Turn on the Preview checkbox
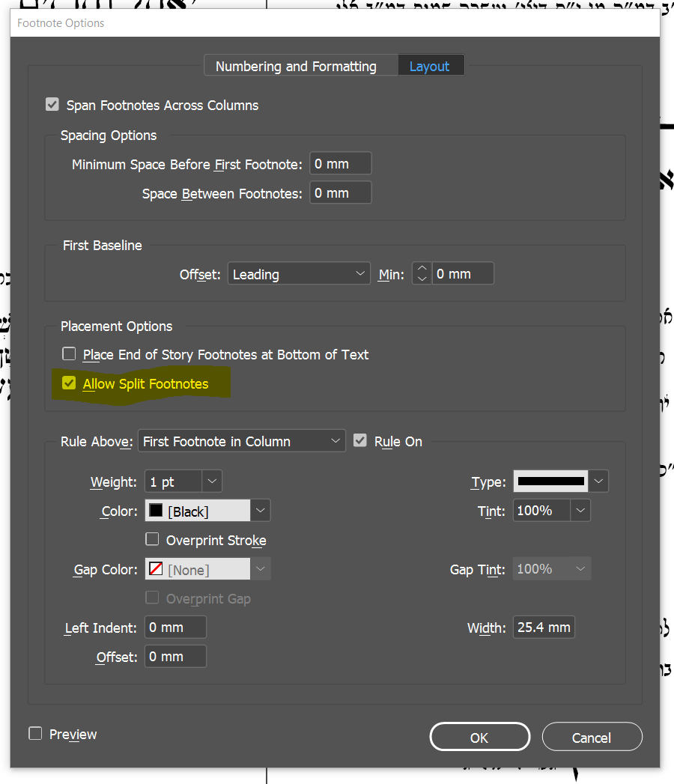Image resolution: width=674 pixels, height=784 pixels. coord(35,734)
